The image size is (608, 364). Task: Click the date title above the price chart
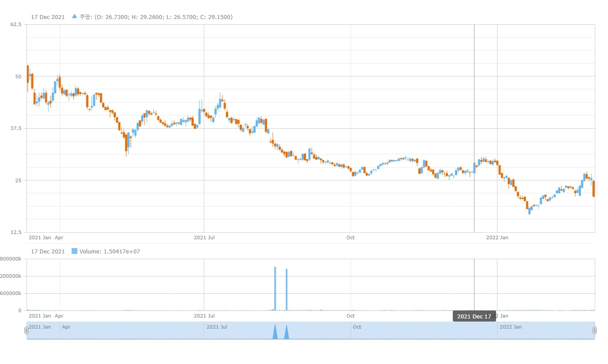click(x=48, y=17)
